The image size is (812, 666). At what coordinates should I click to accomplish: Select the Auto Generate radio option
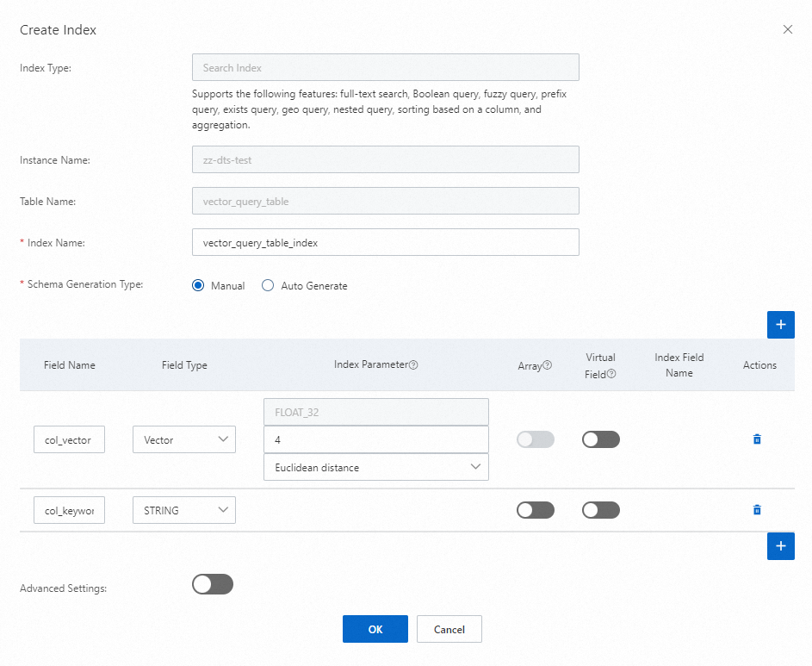268,286
